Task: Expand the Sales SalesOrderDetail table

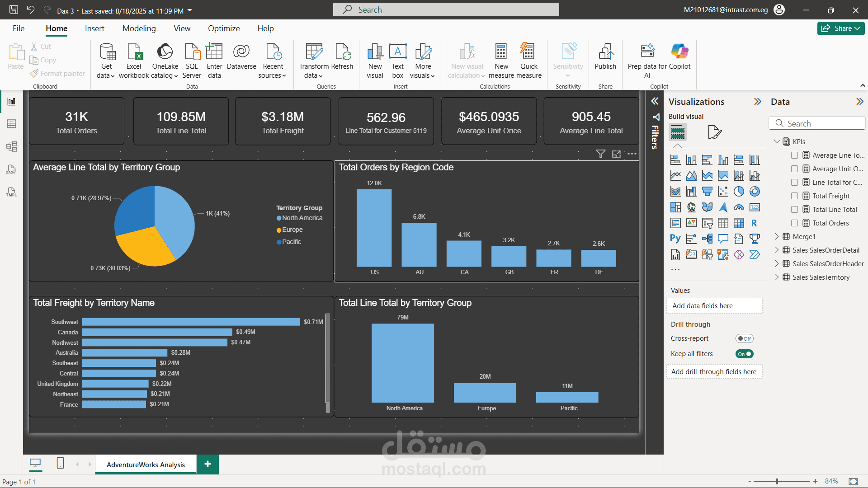Action: (777, 250)
